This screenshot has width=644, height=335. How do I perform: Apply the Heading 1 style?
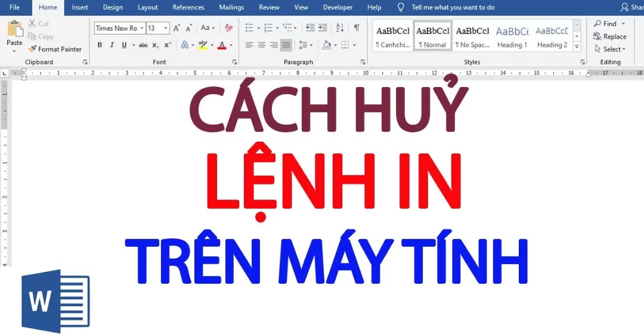512,37
